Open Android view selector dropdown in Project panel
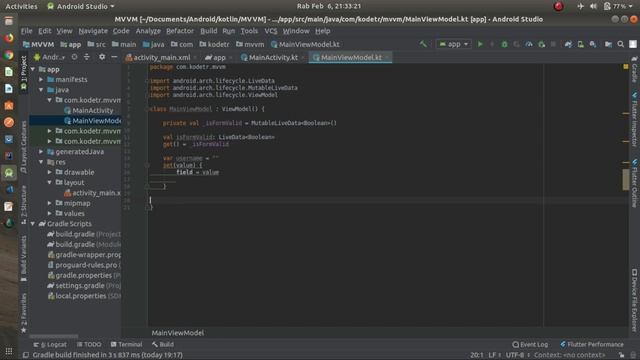Image resolution: width=640 pixels, height=360 pixels. pos(49,57)
